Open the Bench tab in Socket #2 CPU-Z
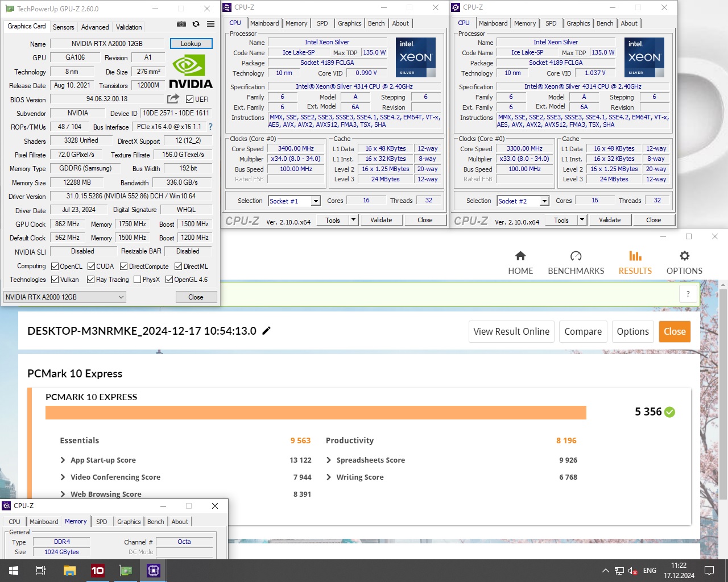 click(605, 23)
